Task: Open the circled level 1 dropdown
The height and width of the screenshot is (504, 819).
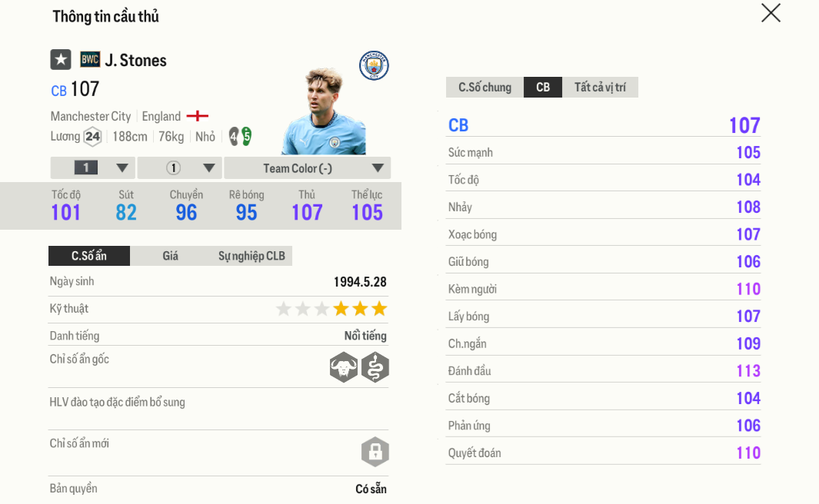Action: coord(180,168)
